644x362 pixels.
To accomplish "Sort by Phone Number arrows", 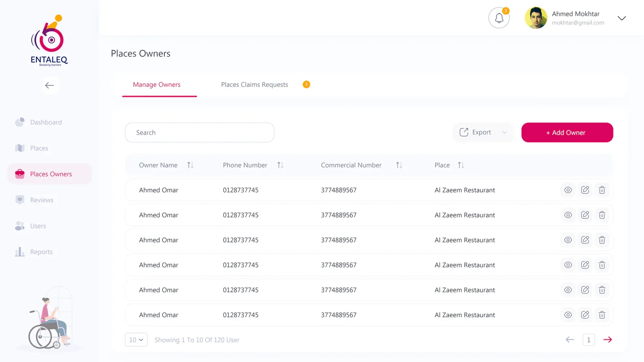I will coord(280,165).
